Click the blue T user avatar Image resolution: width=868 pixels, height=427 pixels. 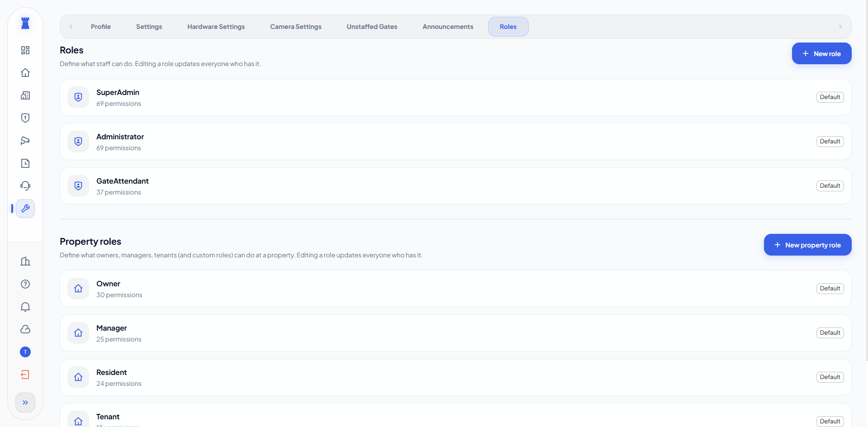[x=25, y=352]
